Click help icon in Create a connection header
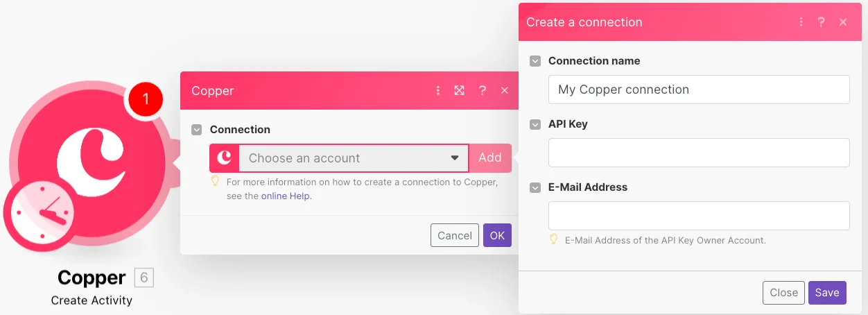 click(821, 22)
